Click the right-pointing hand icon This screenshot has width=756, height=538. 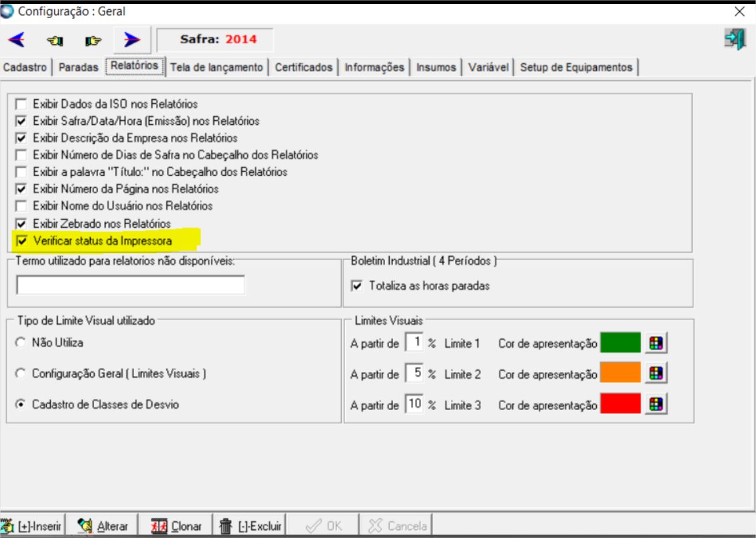coord(93,41)
